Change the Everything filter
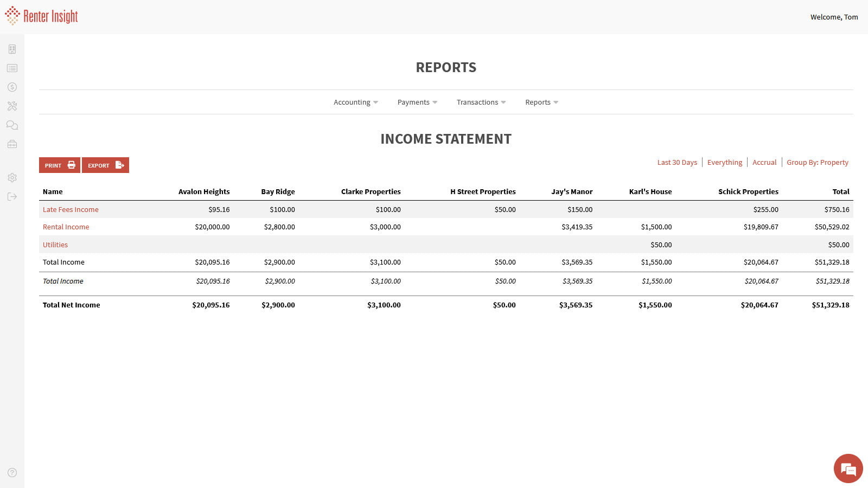 pyautogui.click(x=725, y=163)
